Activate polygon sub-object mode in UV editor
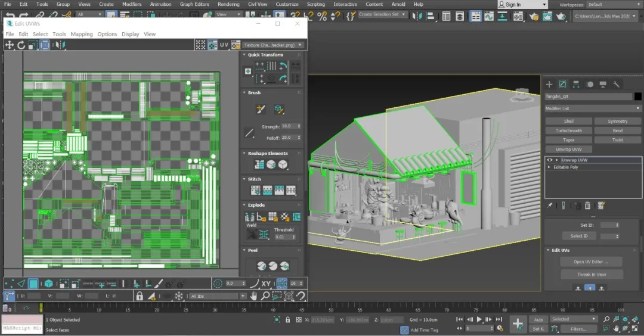 coord(34,284)
